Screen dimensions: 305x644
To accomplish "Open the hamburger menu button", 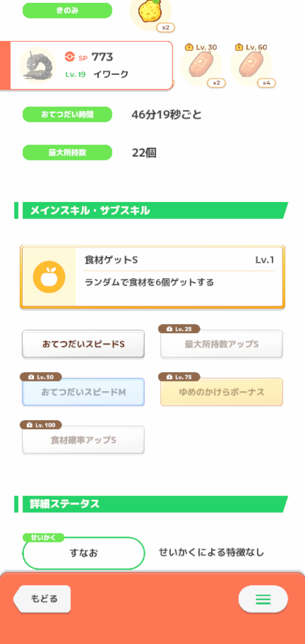I will (263, 599).
